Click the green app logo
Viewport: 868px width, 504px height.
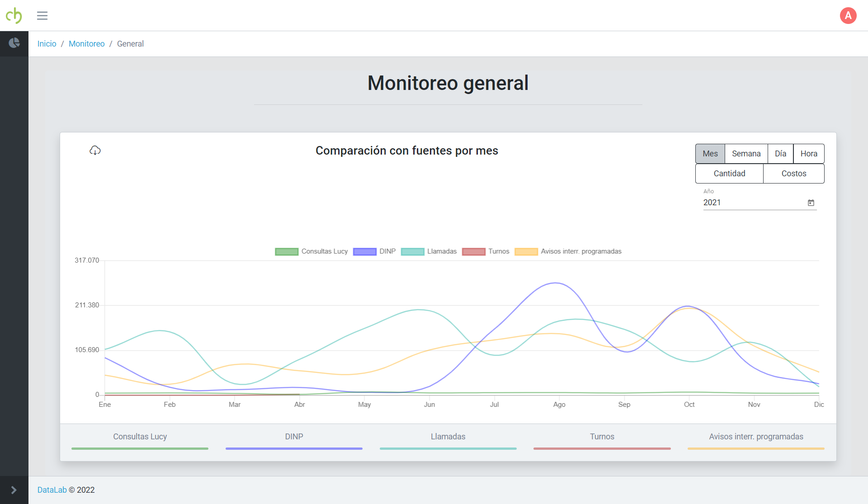click(14, 15)
